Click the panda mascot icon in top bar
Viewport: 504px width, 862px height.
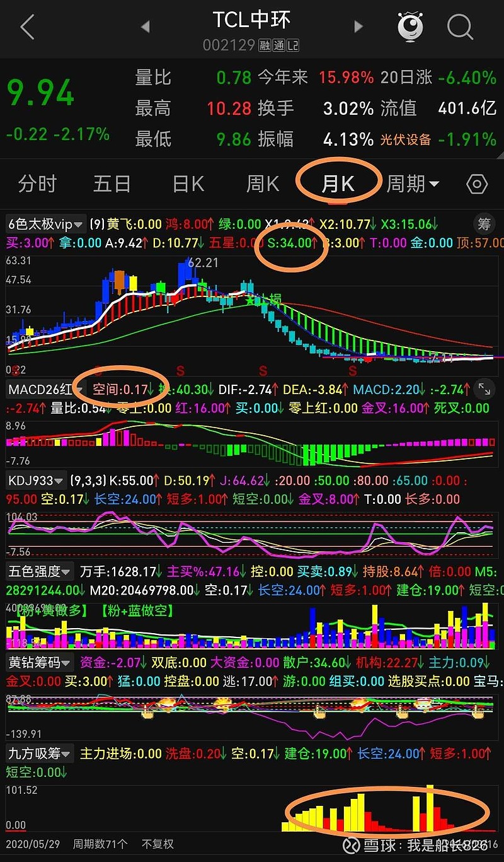click(410, 26)
